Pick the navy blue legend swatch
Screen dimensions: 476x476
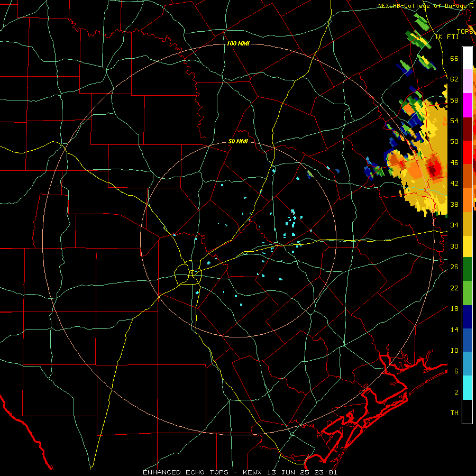pyautogui.click(x=467, y=317)
